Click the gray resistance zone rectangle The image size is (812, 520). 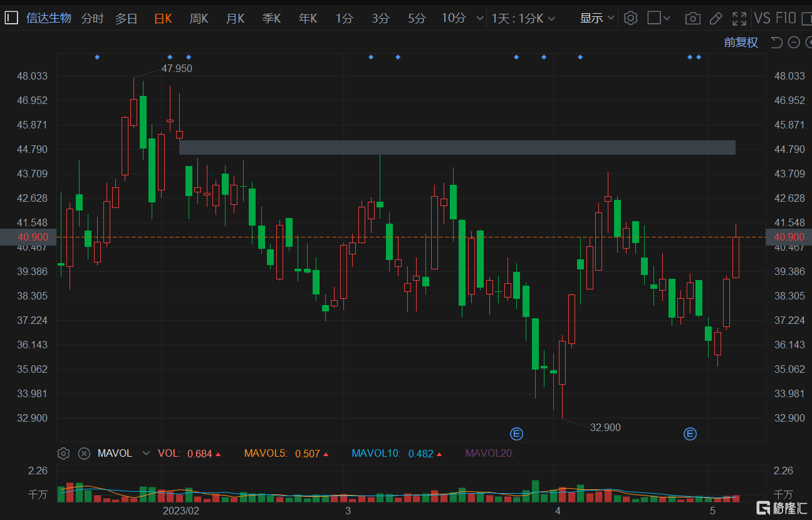pos(457,147)
